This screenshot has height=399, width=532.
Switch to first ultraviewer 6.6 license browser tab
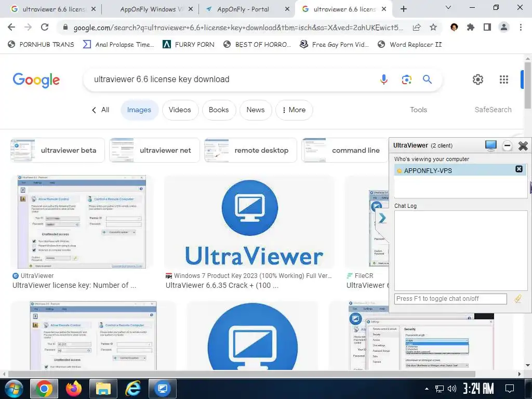tap(54, 9)
